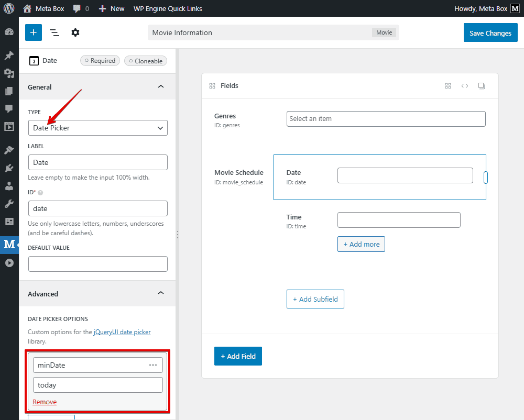Image resolution: width=524 pixels, height=420 pixels.
Task: Open the jQueryUI date picker link
Action: (122, 332)
